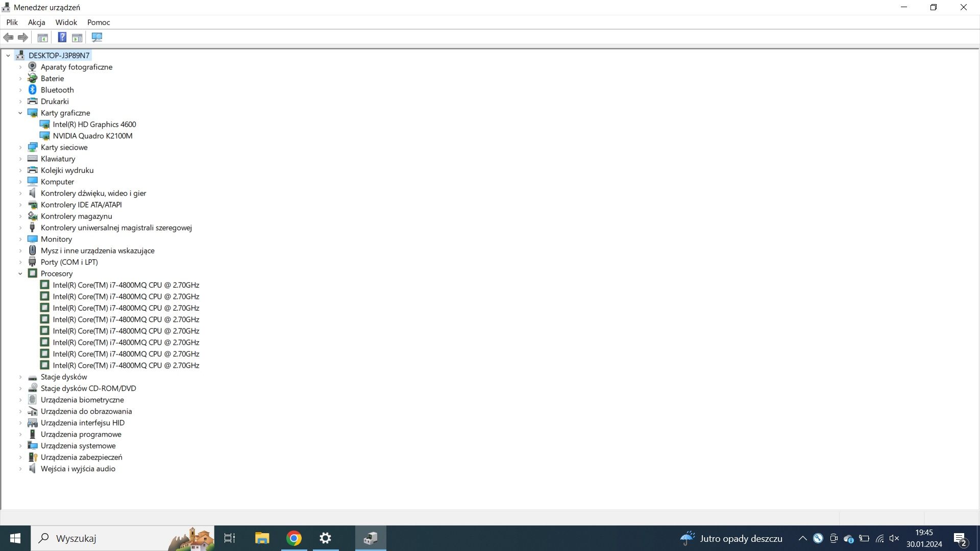Click the forward navigation arrow icon
This screenshot has width=980, height=551.
click(22, 37)
